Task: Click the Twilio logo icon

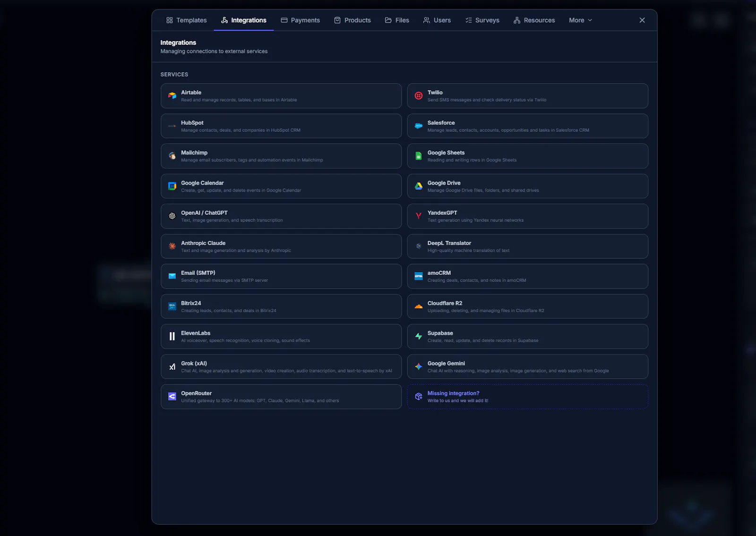Action: click(x=419, y=96)
